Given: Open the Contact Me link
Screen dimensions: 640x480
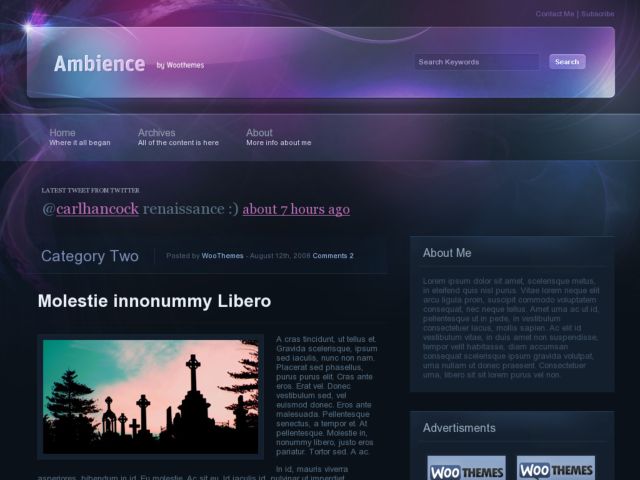Looking at the screenshot, I should tap(555, 14).
